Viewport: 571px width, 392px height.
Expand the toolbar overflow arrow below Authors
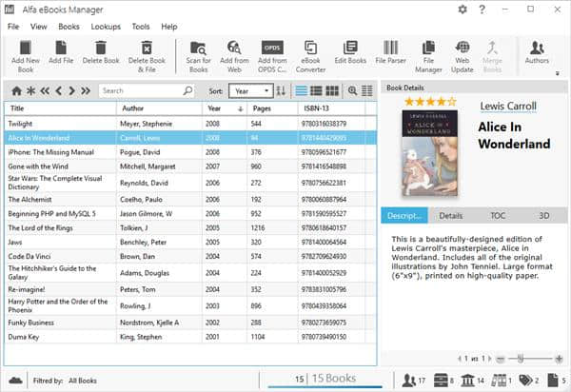click(x=556, y=72)
